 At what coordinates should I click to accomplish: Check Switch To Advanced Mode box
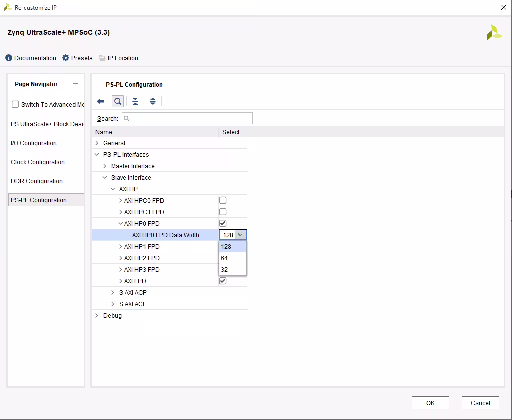15,104
